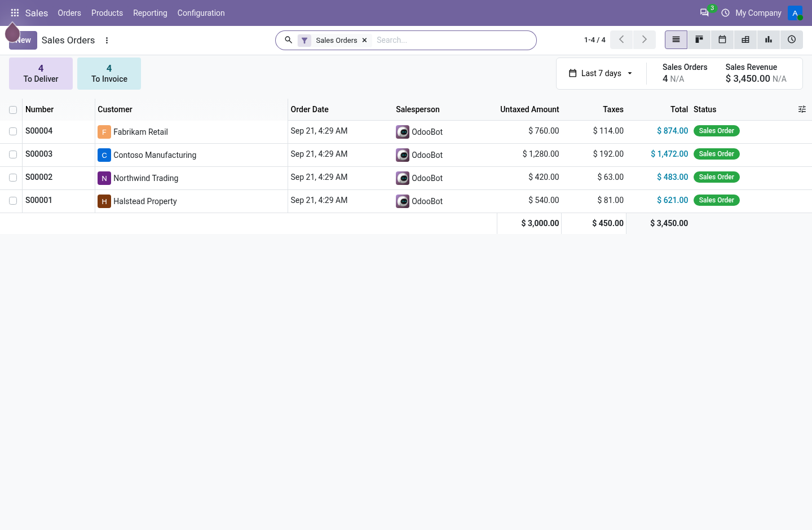The width and height of the screenshot is (812, 530).
Task: Click the $ 1,472.00 total value
Action: (x=669, y=154)
